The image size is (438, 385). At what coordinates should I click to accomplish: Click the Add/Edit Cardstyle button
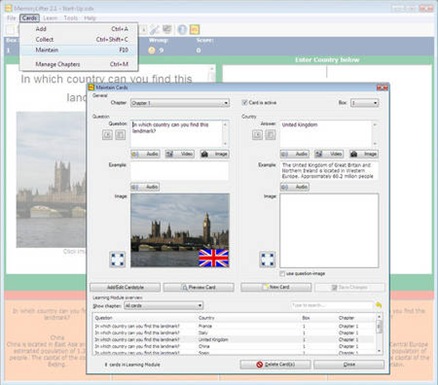[125, 287]
